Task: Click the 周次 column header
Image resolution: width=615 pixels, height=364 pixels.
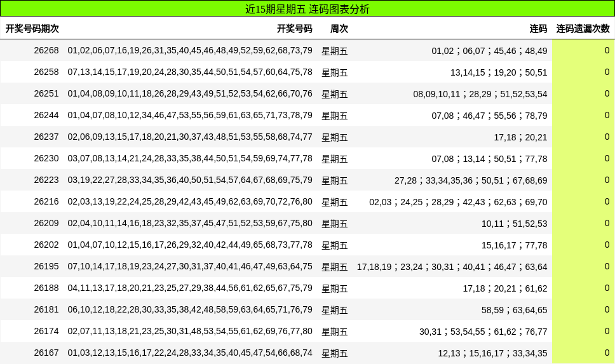Action: (339, 29)
